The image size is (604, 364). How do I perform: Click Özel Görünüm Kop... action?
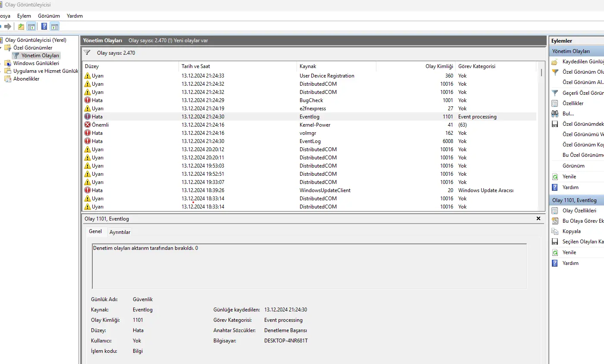[583, 145]
